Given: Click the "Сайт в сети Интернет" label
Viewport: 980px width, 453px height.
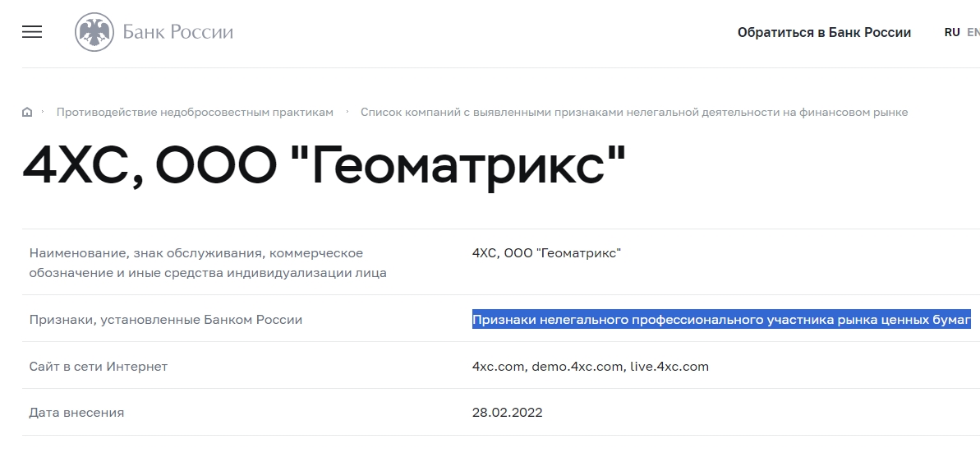Looking at the screenshot, I should [98, 367].
